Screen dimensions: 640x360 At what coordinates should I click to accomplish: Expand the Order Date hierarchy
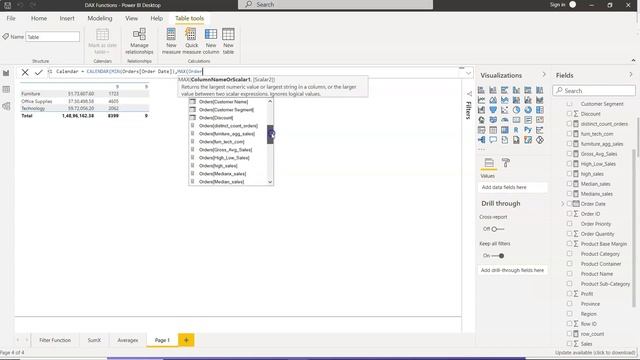coord(562,204)
